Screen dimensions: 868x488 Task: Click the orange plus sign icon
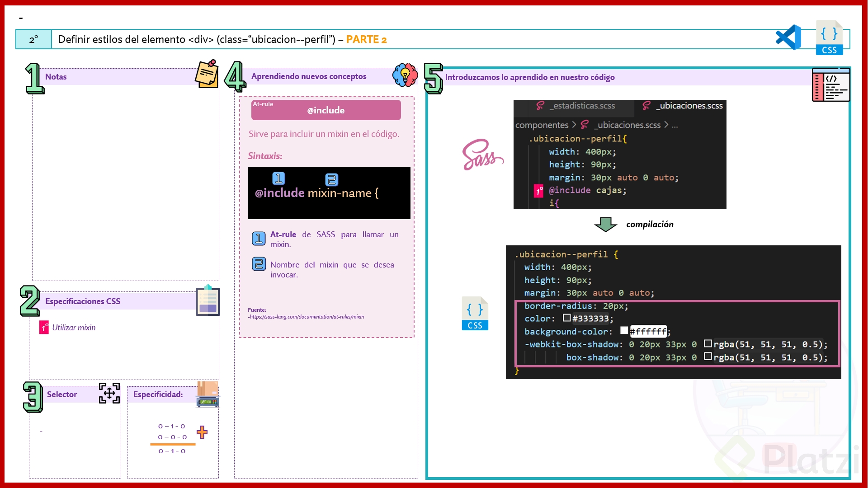pos(202,432)
